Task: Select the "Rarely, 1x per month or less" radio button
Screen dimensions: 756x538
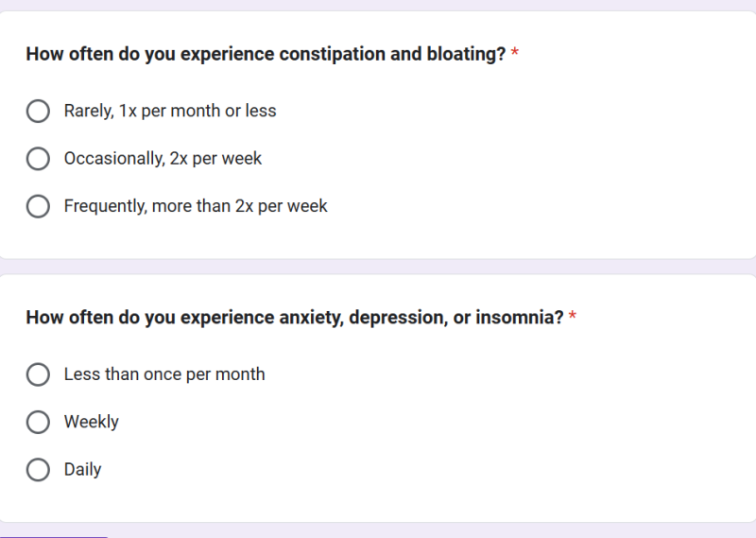Action: [38, 112]
